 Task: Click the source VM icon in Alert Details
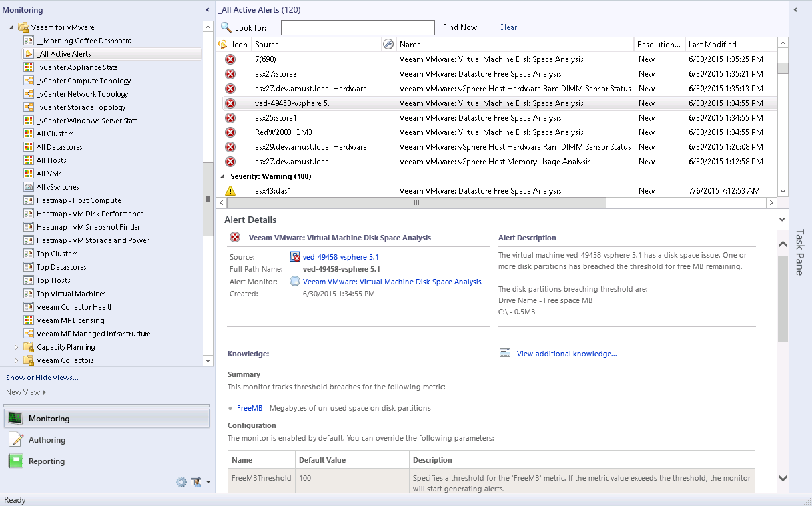click(x=295, y=257)
